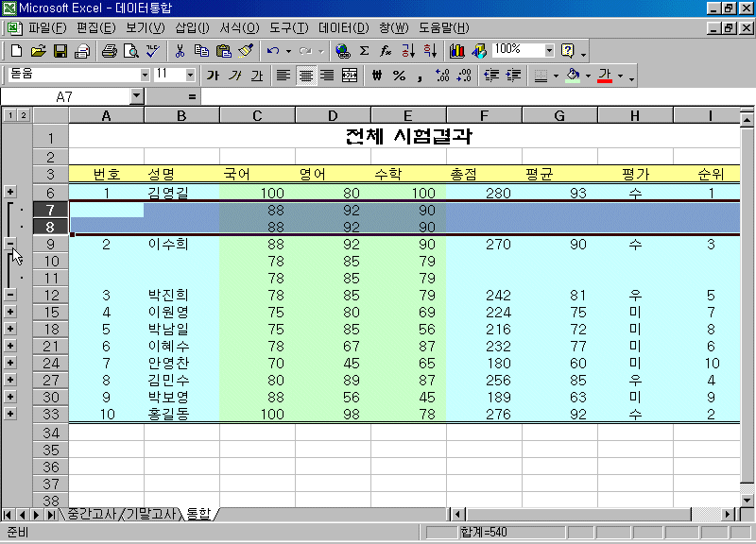This screenshot has width=756, height=544.
Task: Click the Undo arrow icon
Action: (273, 51)
